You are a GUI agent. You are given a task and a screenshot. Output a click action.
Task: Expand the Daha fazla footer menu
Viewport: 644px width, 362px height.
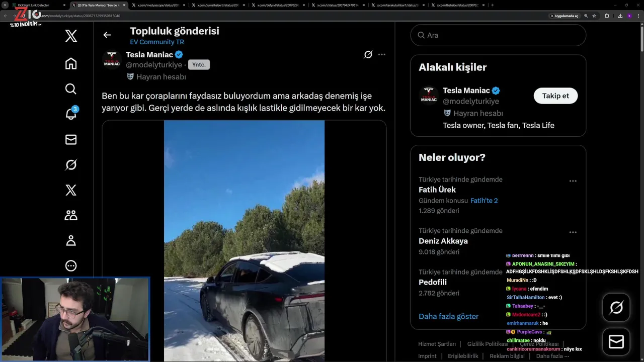(552, 356)
